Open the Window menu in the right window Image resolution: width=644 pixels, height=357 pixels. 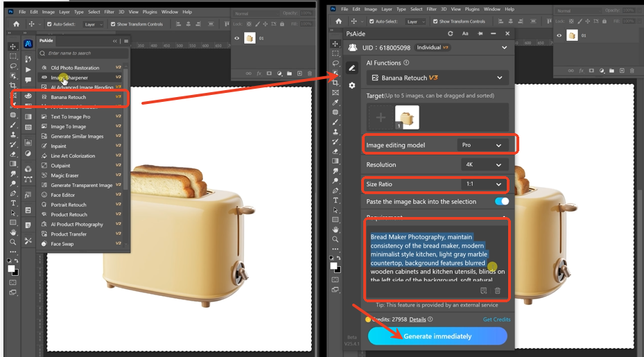tap(492, 9)
